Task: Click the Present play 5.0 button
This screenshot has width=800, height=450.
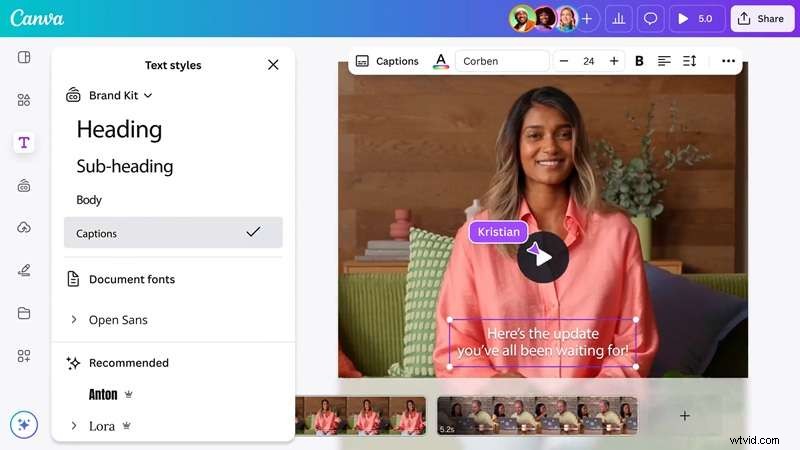Action: 696,19
